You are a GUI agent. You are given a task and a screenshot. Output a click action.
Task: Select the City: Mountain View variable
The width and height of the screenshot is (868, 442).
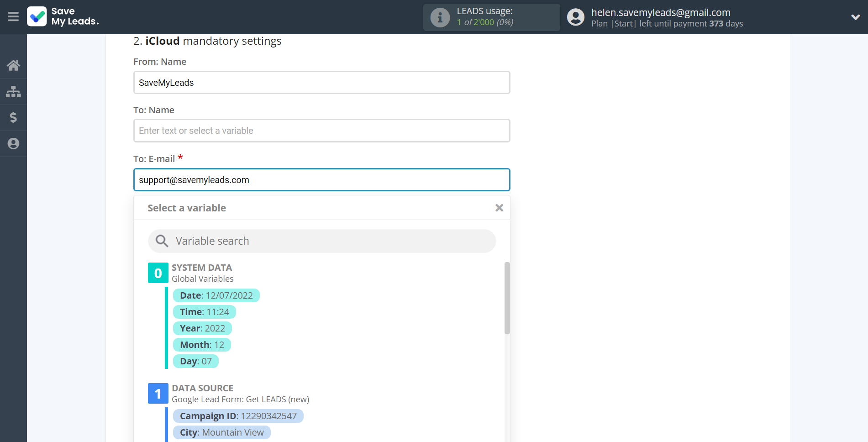click(x=222, y=432)
